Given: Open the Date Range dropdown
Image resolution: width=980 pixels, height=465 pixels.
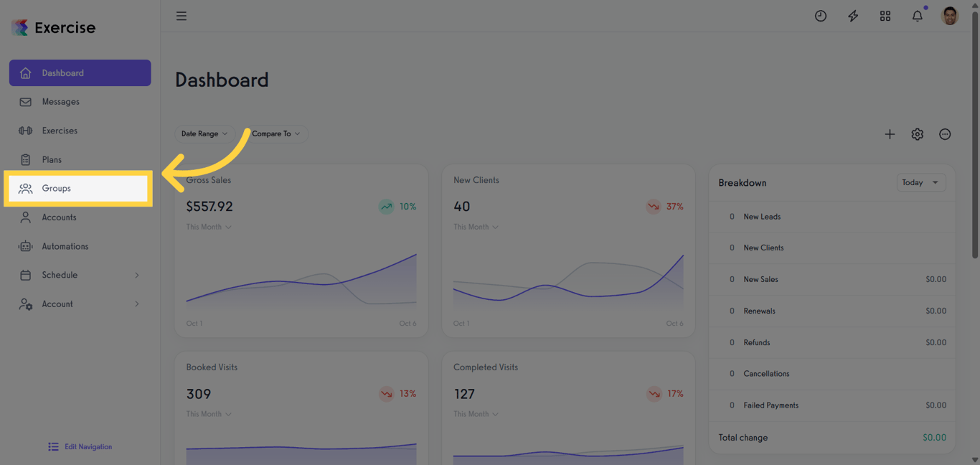Looking at the screenshot, I should coord(204,133).
